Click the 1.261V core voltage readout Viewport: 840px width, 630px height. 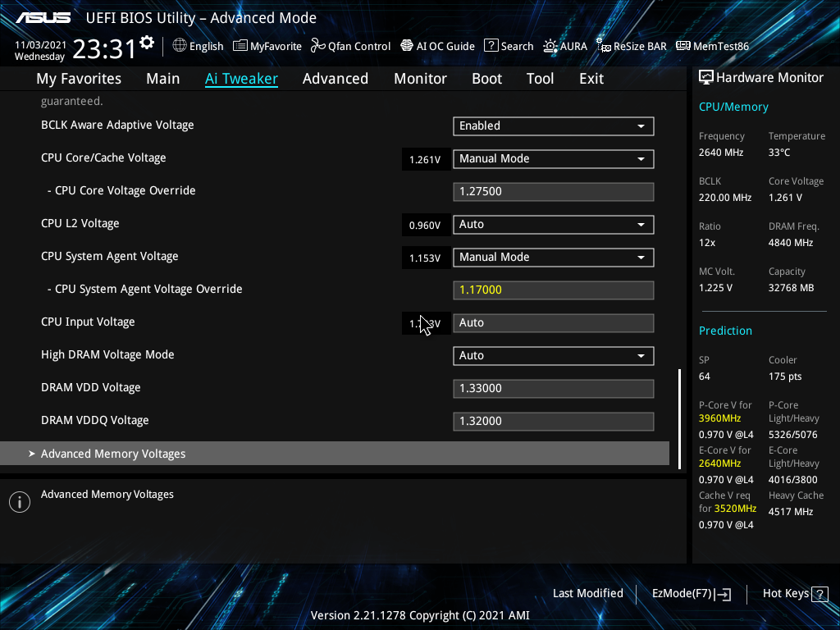[426, 160]
